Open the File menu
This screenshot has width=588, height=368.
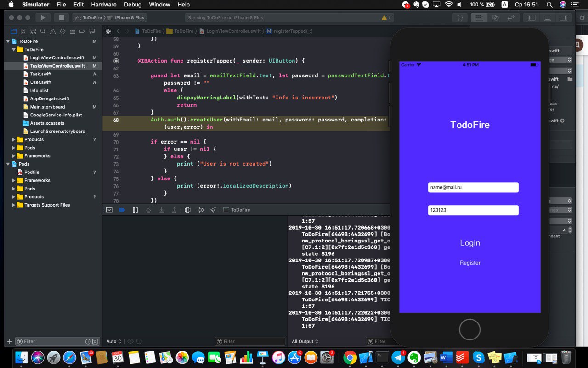click(x=61, y=5)
